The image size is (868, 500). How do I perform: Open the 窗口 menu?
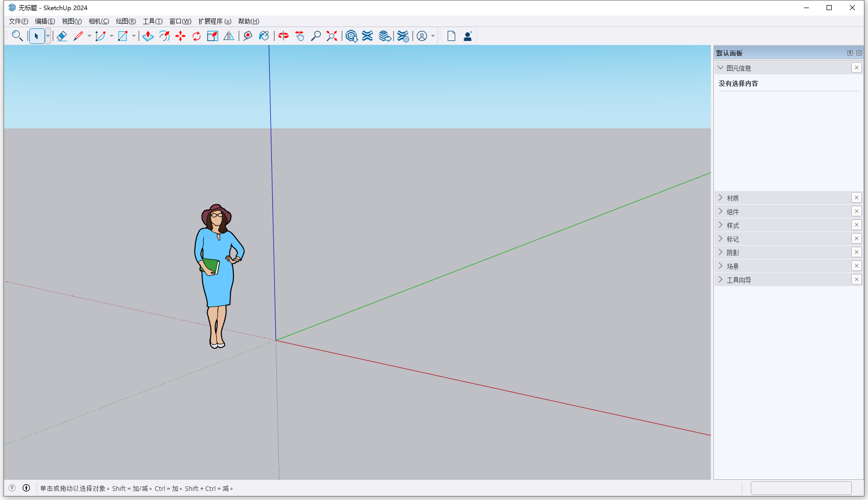click(180, 21)
